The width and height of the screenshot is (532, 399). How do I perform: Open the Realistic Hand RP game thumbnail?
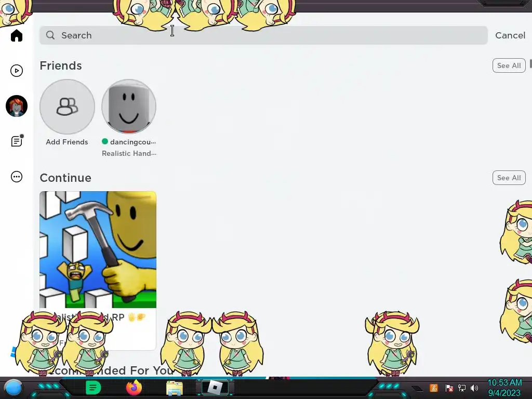click(x=98, y=250)
